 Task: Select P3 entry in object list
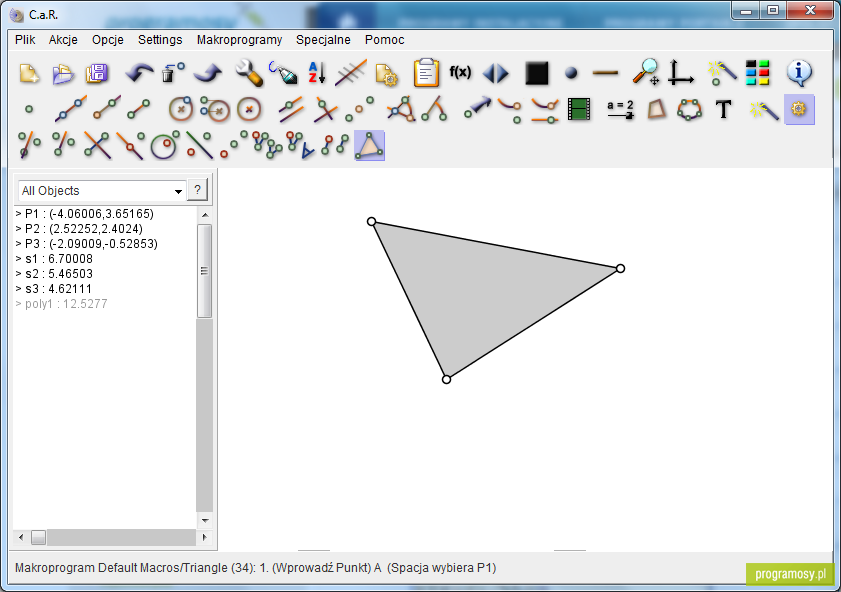pos(86,244)
